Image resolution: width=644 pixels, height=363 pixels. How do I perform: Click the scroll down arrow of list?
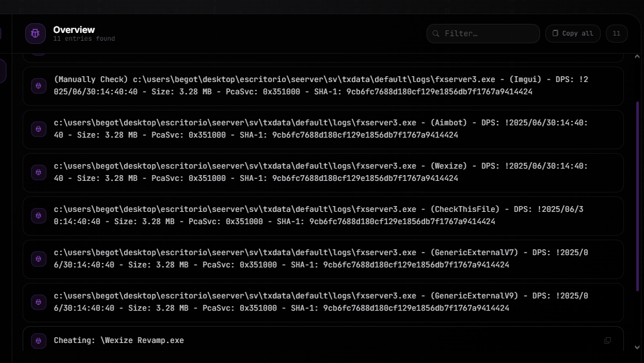[637, 347]
